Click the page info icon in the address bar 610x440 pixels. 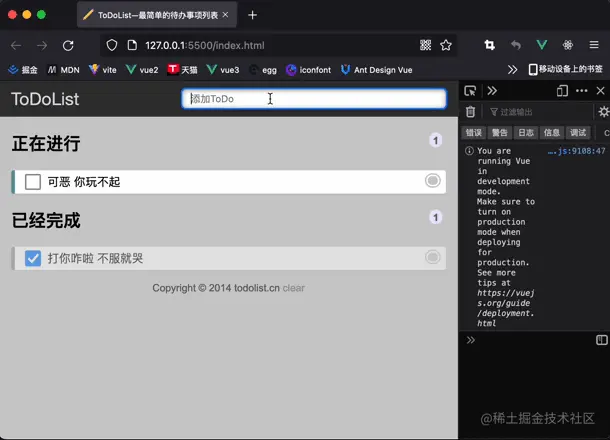coord(132,46)
